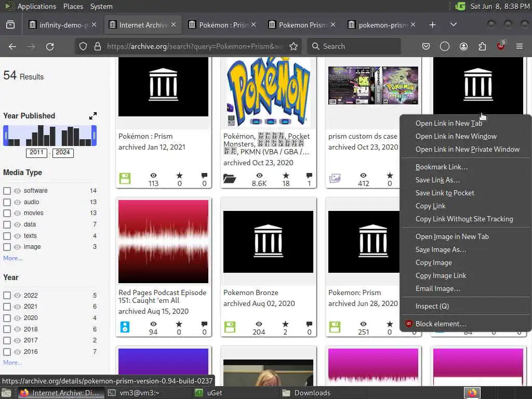
Task: Choose Open Link in New Tab
Action: pyautogui.click(x=448, y=124)
